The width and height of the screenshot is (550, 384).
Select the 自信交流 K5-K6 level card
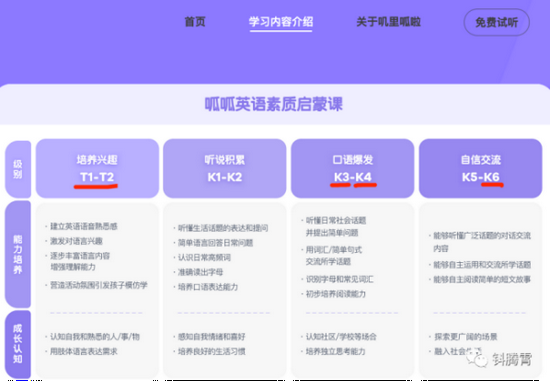coord(481,168)
